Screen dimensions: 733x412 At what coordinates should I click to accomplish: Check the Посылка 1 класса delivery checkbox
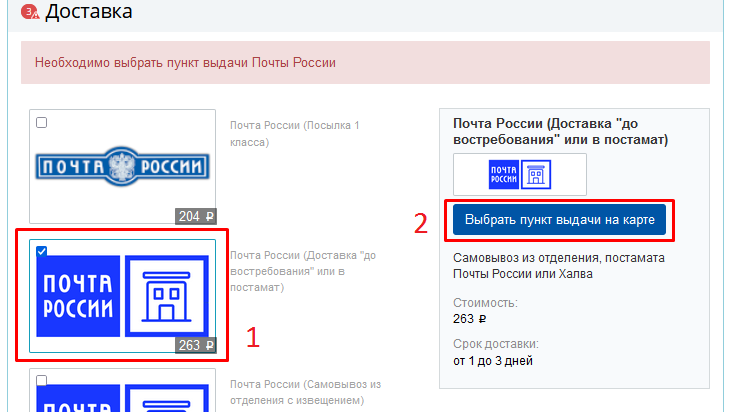(x=41, y=123)
